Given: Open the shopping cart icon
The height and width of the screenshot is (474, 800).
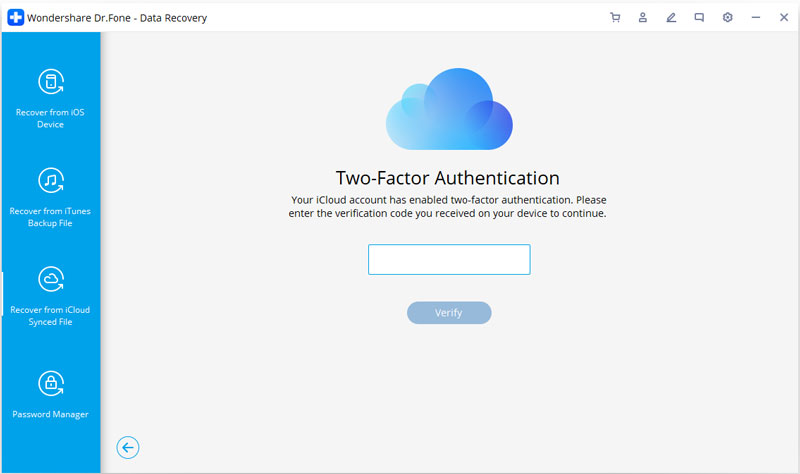Looking at the screenshot, I should pyautogui.click(x=615, y=17).
